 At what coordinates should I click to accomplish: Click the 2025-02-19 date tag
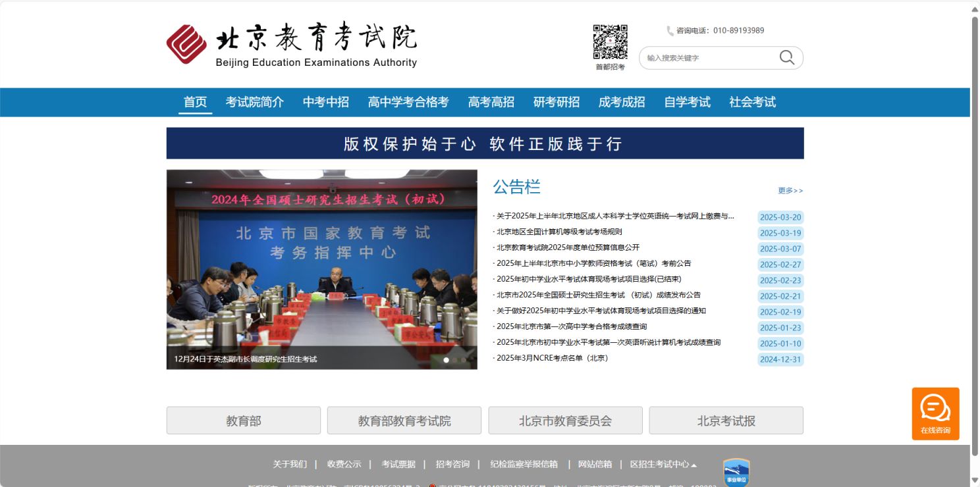(780, 313)
